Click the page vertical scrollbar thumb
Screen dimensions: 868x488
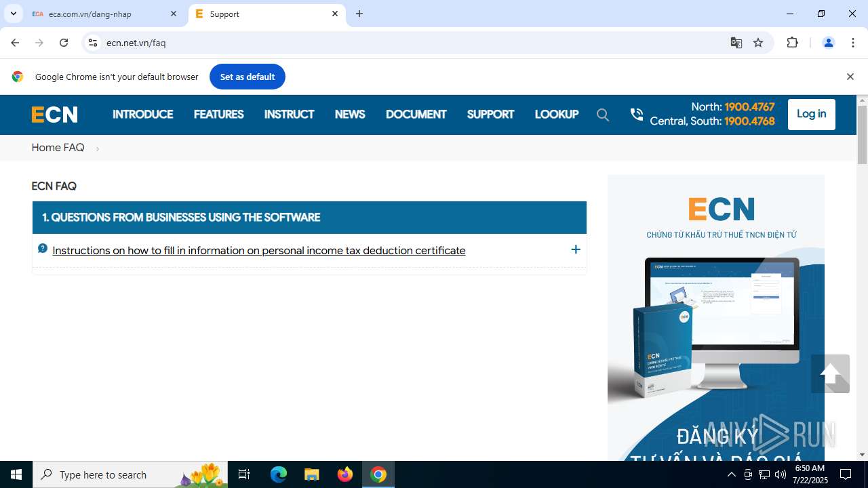pyautogui.click(x=863, y=135)
